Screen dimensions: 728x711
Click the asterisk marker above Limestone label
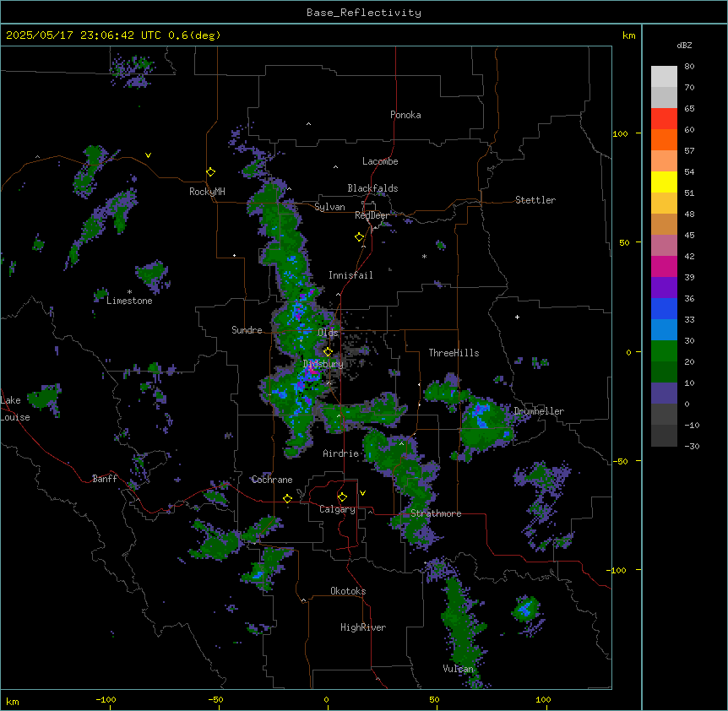[129, 292]
